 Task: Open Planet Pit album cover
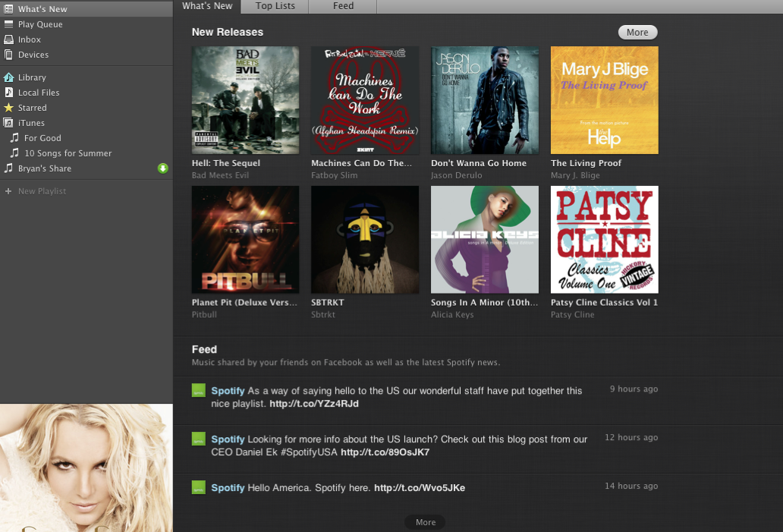point(245,239)
